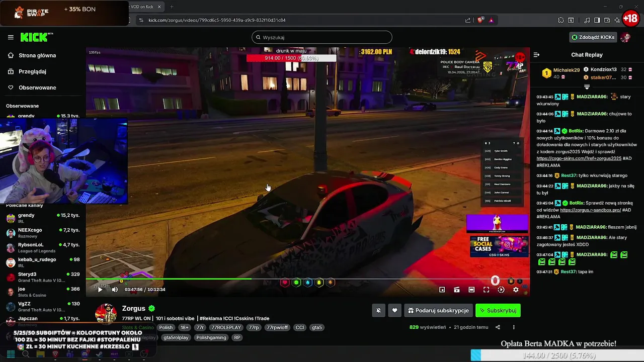Open the user avatar menu

click(x=625, y=37)
